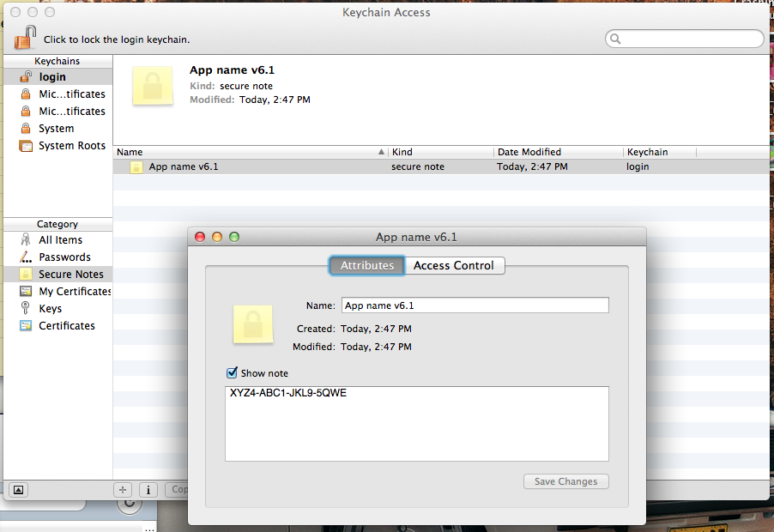Image resolution: width=774 pixels, height=532 pixels.
Task: Click "Today, 2:47 PM" in the list row
Action: click(532, 166)
